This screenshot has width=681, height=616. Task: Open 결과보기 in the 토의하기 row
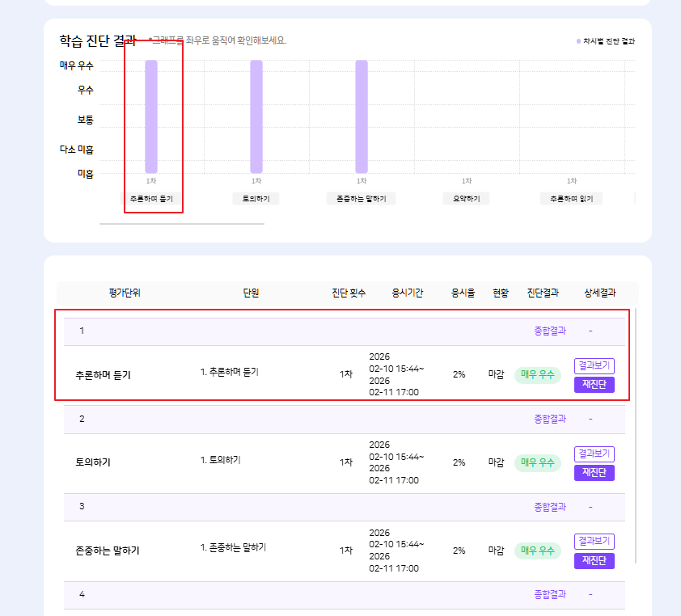click(594, 454)
